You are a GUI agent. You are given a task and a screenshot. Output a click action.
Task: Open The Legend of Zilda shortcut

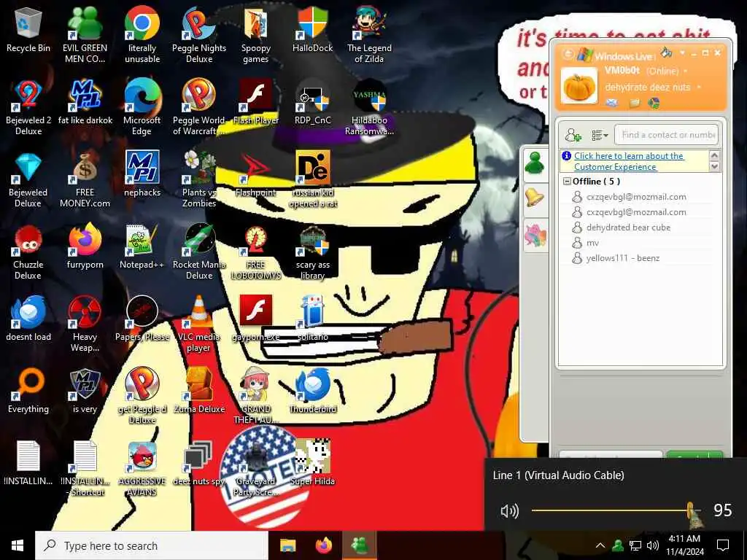[369, 34]
